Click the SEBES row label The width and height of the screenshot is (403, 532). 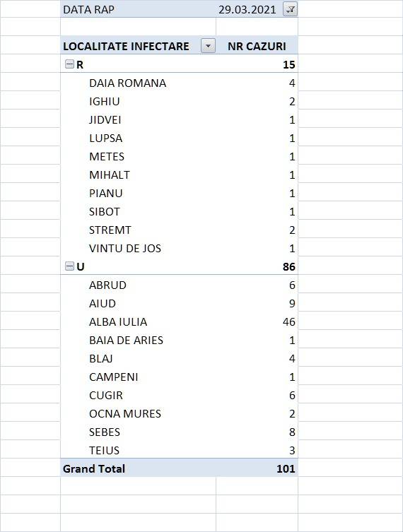click(105, 432)
